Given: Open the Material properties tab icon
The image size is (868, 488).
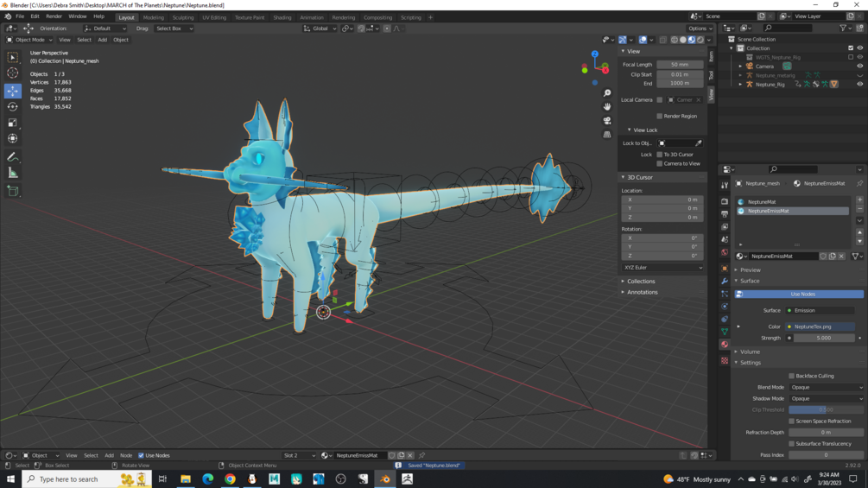Looking at the screenshot, I should point(725,344).
